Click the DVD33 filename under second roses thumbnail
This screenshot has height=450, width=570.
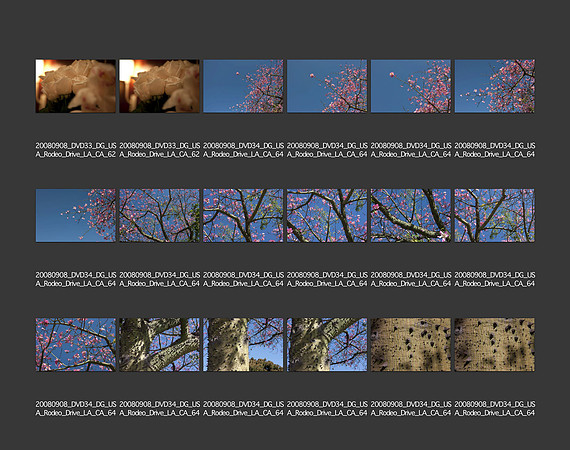click(x=160, y=150)
